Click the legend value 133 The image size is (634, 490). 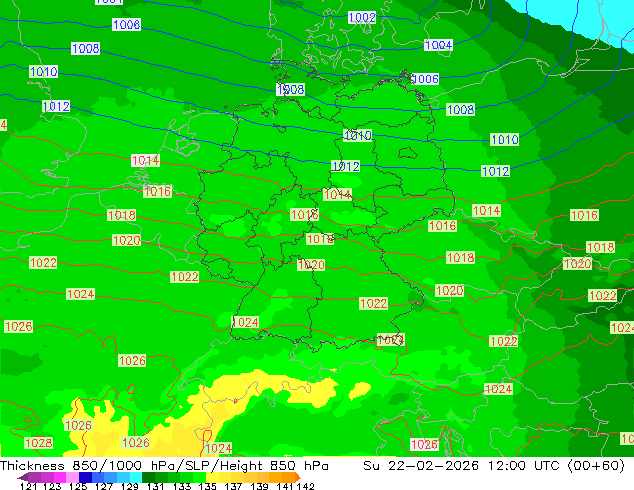[182, 486]
